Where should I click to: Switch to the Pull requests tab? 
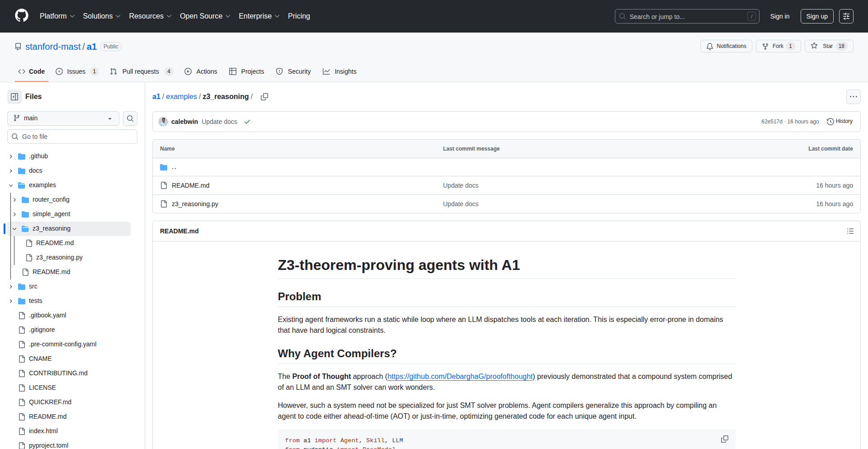(x=141, y=71)
